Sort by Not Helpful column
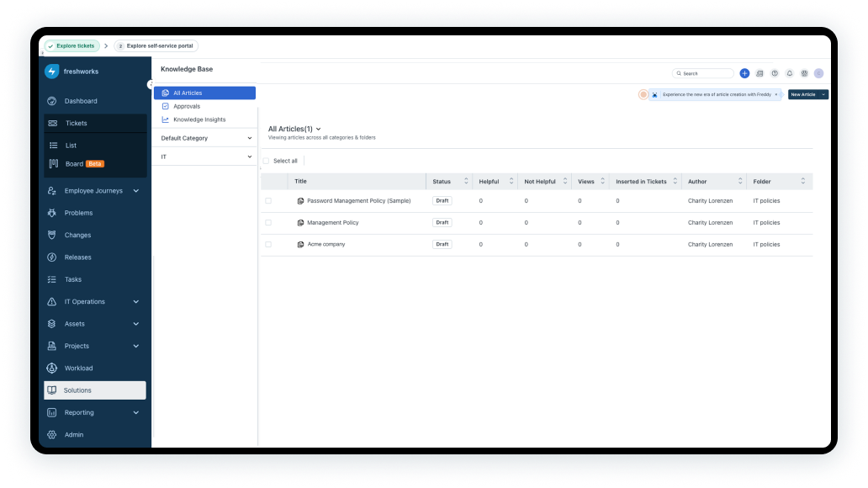 pyautogui.click(x=565, y=181)
